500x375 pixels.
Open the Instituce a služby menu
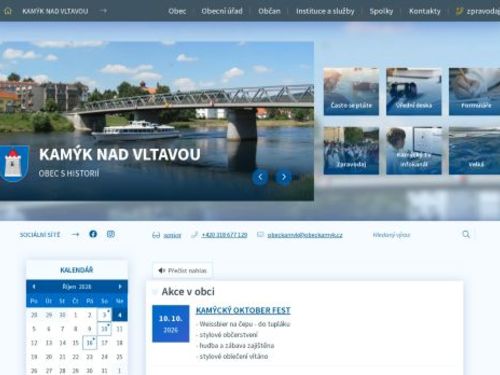coord(325,11)
